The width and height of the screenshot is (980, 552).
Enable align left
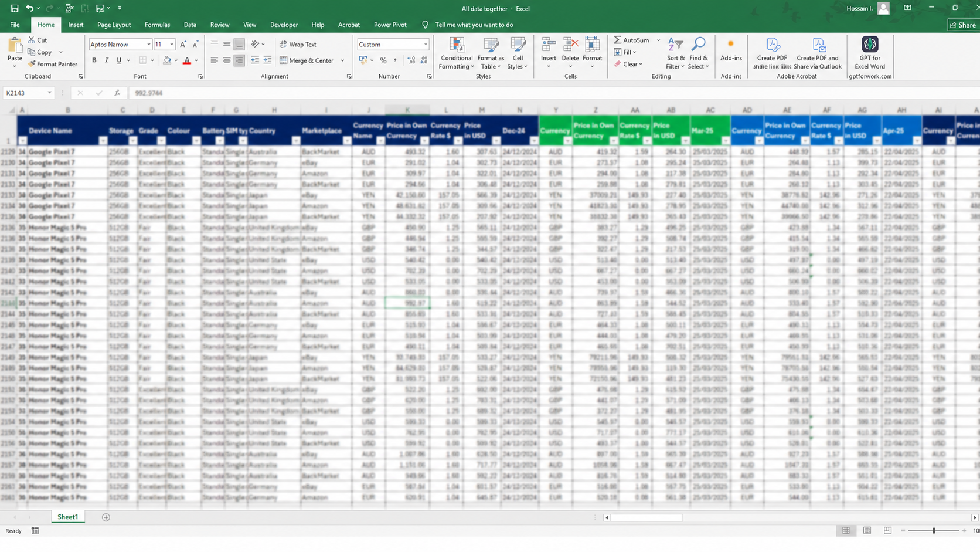coord(214,60)
